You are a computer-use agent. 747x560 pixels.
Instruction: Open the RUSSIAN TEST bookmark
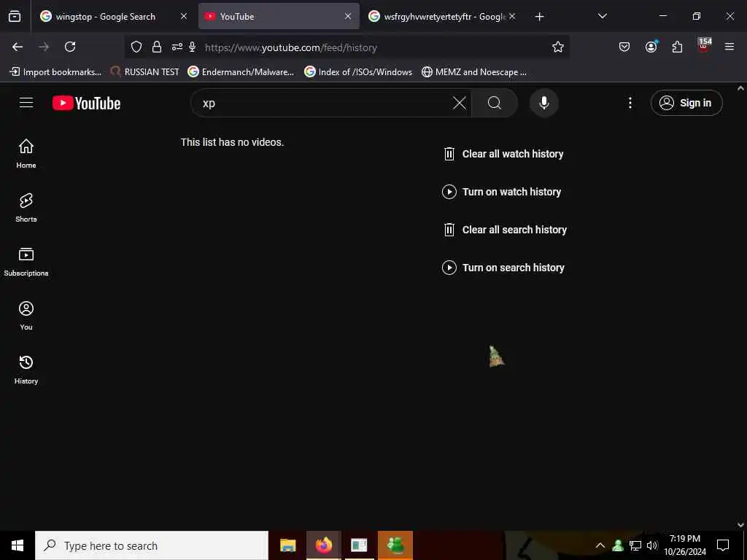pyautogui.click(x=145, y=72)
